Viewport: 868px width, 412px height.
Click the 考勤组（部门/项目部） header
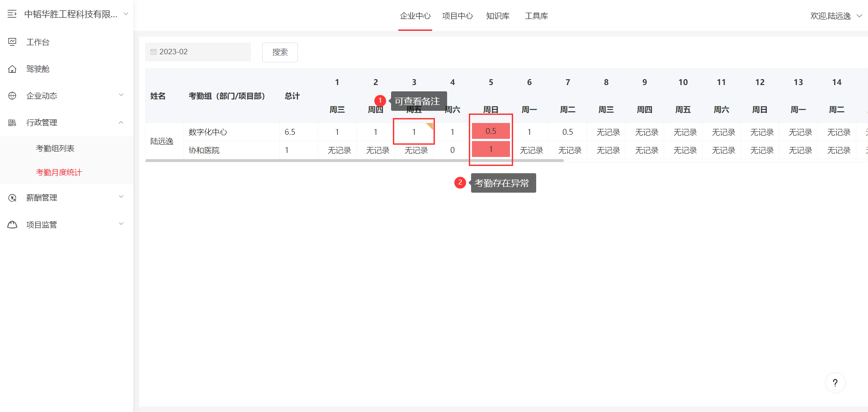227,96
